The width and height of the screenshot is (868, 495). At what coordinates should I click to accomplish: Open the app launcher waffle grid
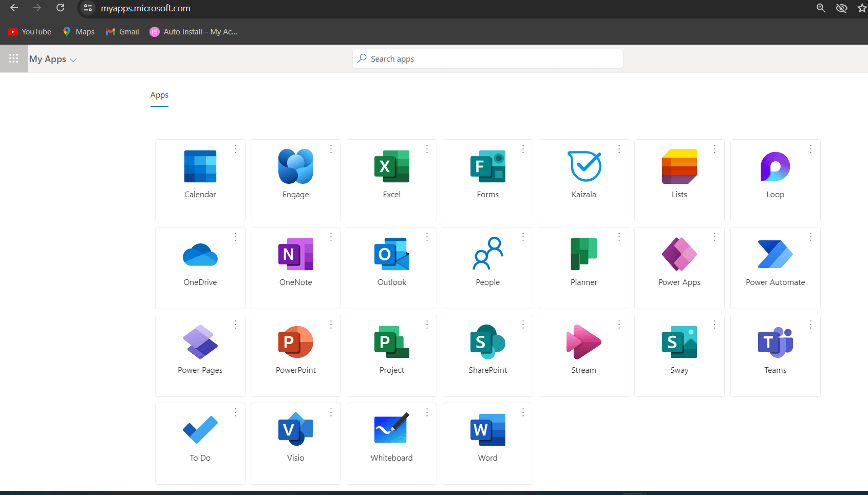click(x=14, y=59)
